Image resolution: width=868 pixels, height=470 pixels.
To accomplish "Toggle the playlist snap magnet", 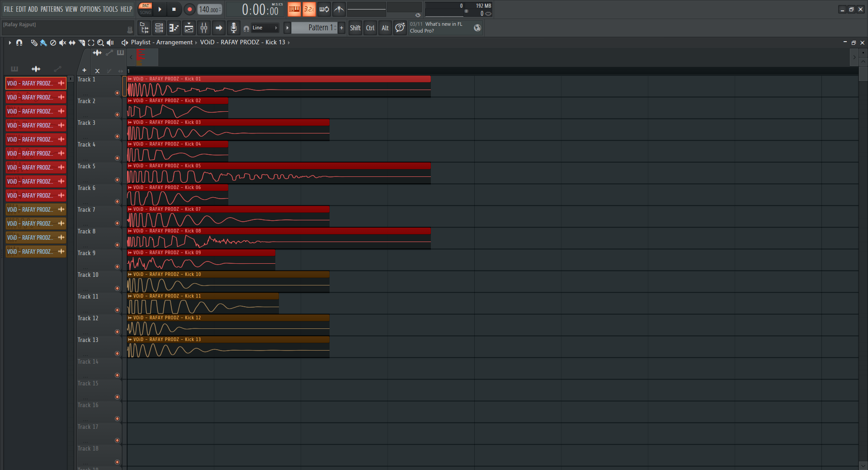I will click(x=19, y=43).
